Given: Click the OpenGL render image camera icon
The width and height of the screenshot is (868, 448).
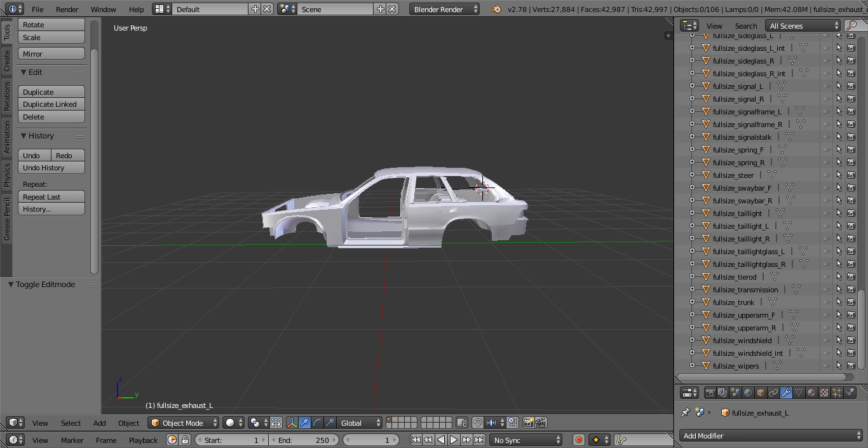Looking at the screenshot, I should click(x=528, y=423).
